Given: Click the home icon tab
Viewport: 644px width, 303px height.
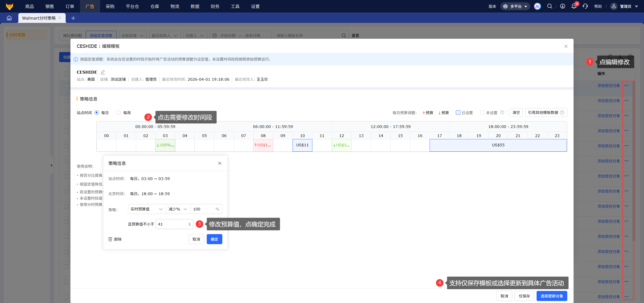Looking at the screenshot, I should 9,18.
